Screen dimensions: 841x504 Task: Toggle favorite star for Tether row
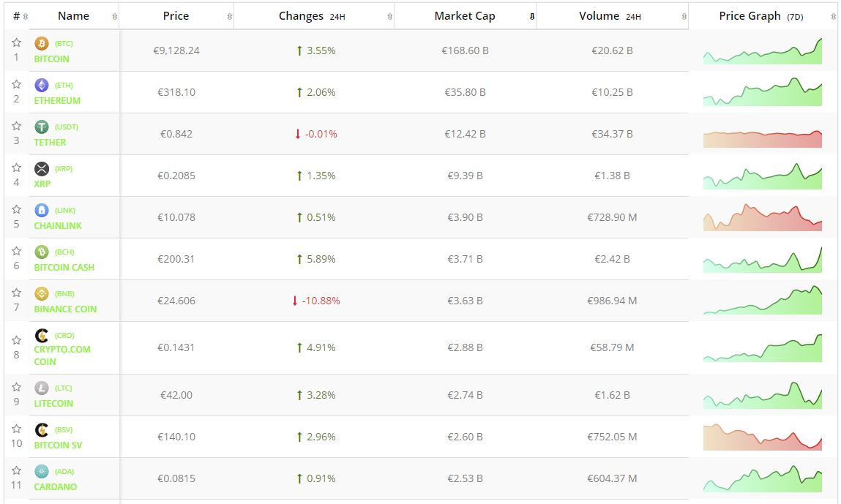16,126
